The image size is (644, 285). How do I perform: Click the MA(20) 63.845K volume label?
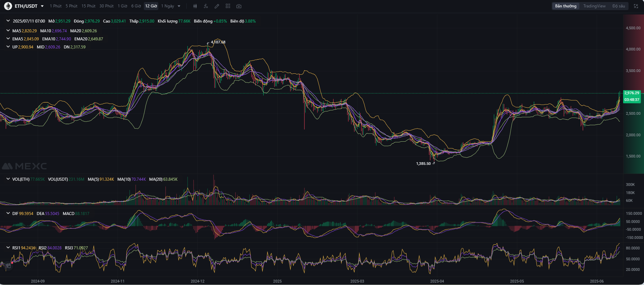(163, 179)
